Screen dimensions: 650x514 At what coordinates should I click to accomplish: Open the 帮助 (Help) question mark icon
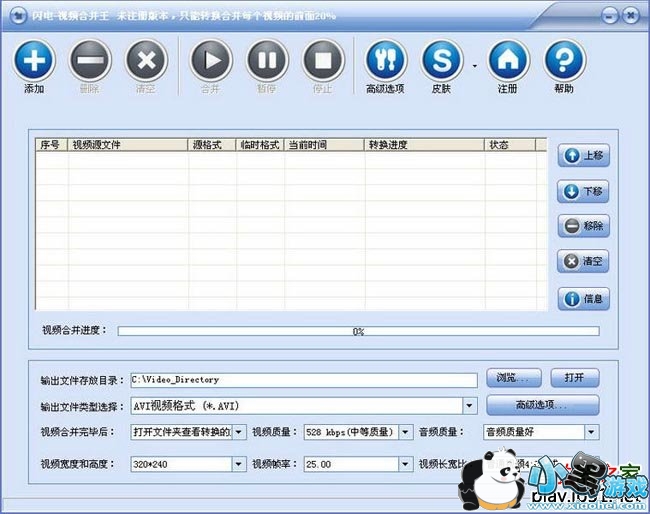[564, 60]
